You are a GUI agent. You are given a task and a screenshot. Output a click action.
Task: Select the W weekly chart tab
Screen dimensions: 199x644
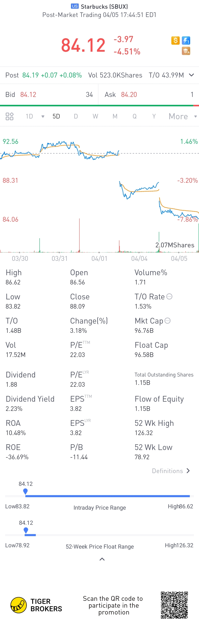[95, 116]
